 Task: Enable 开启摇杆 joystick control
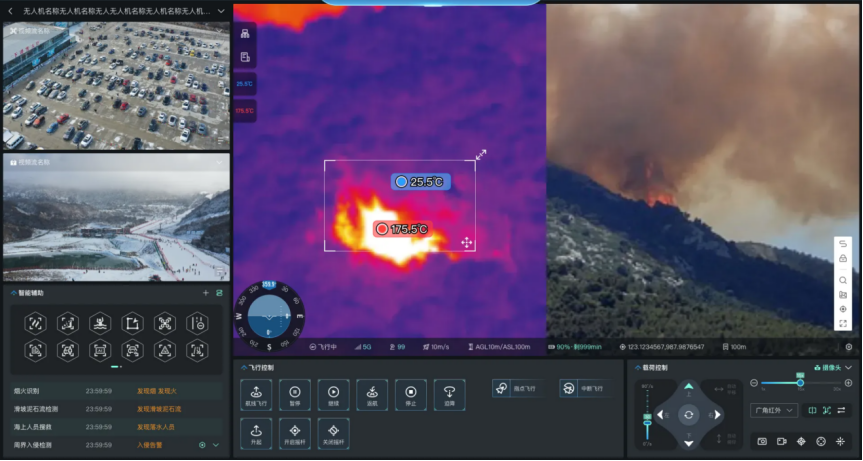click(x=295, y=432)
